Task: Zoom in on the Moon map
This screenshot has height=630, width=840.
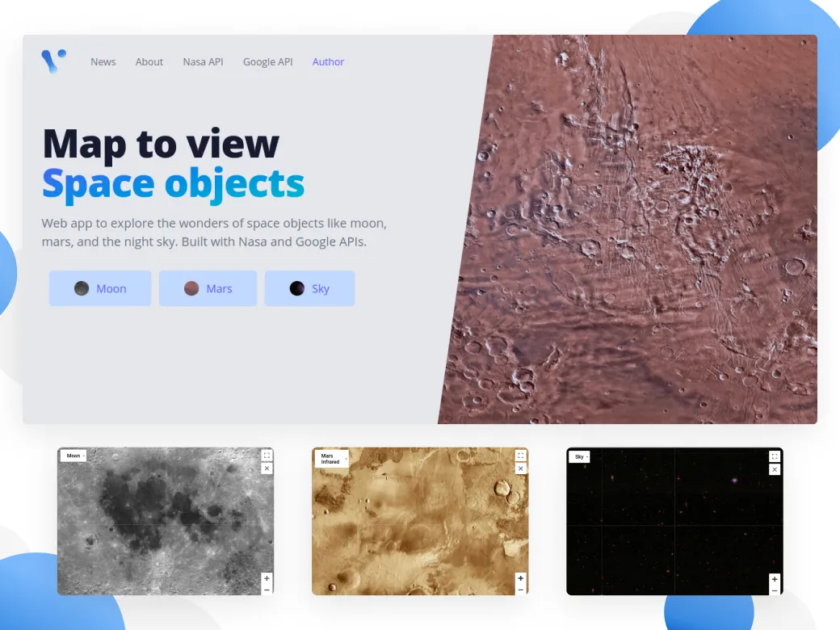Action: tap(267, 578)
